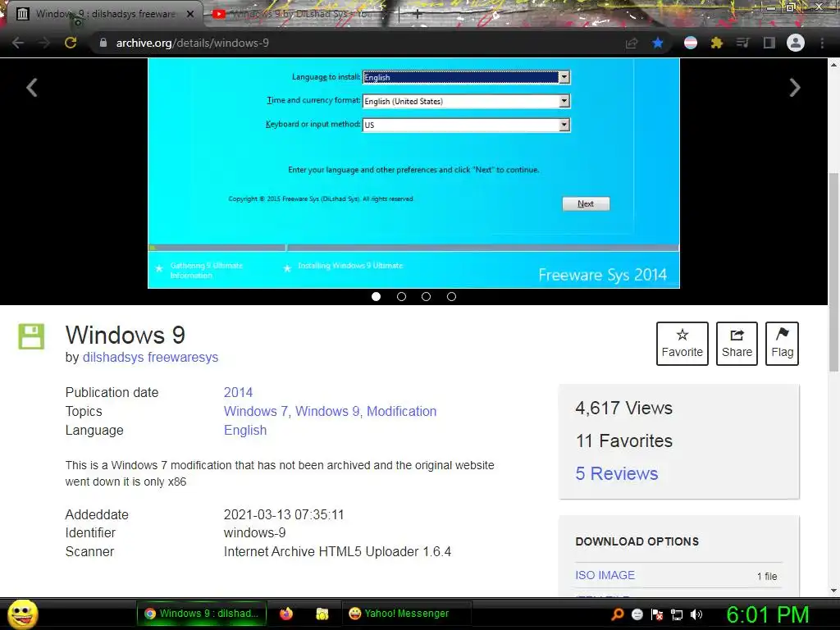Show the next carousel image
This screenshot has width=840, height=630.
(x=795, y=87)
